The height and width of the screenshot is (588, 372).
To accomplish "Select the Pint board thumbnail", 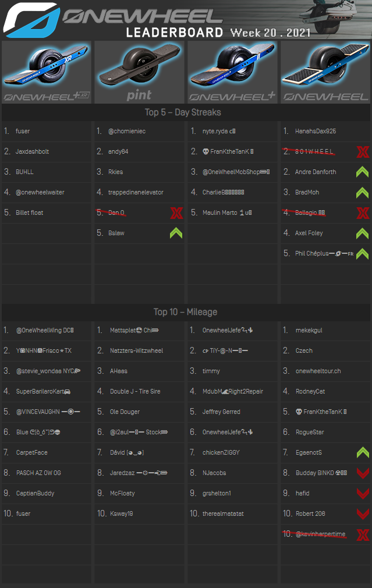I will 139,72.
